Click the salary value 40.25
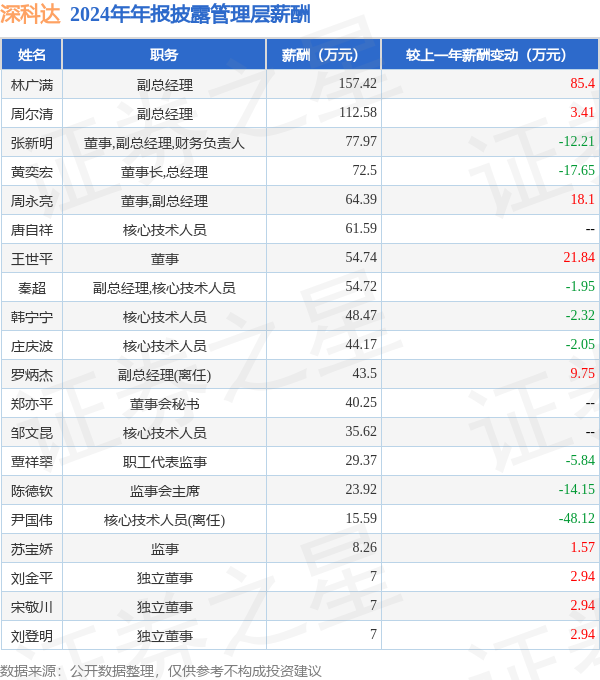The width and height of the screenshot is (600, 680). [x=361, y=402]
